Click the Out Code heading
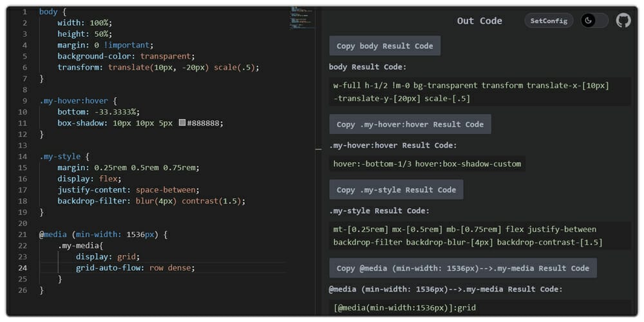 point(479,21)
